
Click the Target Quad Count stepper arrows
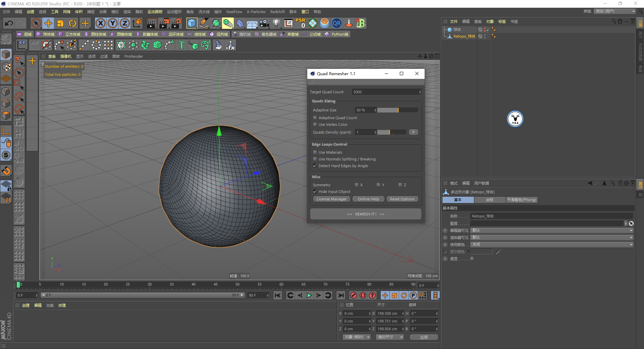tap(420, 92)
